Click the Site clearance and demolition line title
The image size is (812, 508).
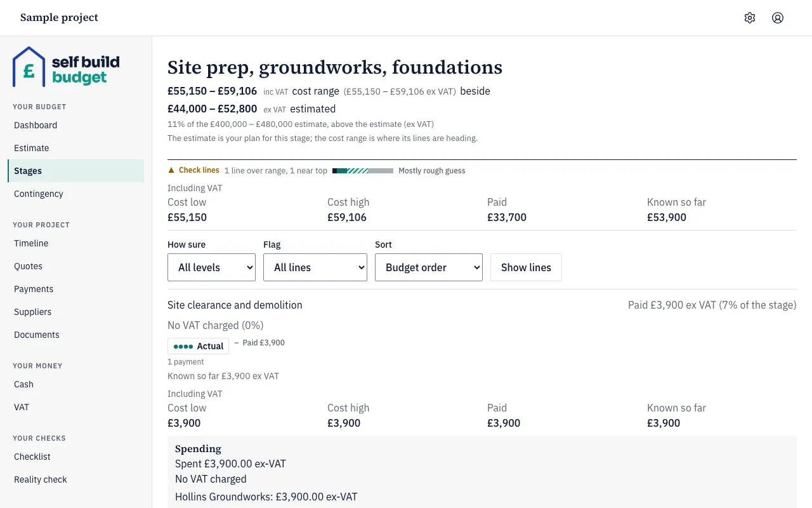[x=235, y=305]
